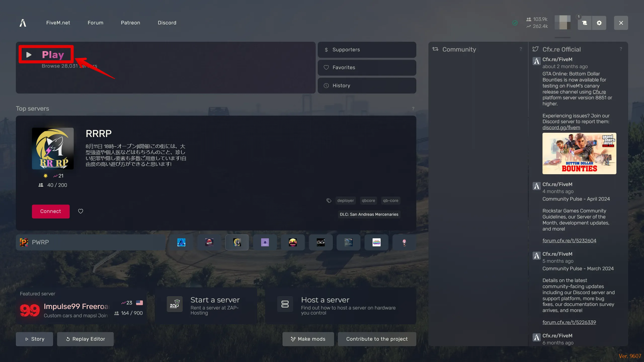The image size is (644, 362).
Task: Click the RRRP server logo
Action: pos(53,148)
